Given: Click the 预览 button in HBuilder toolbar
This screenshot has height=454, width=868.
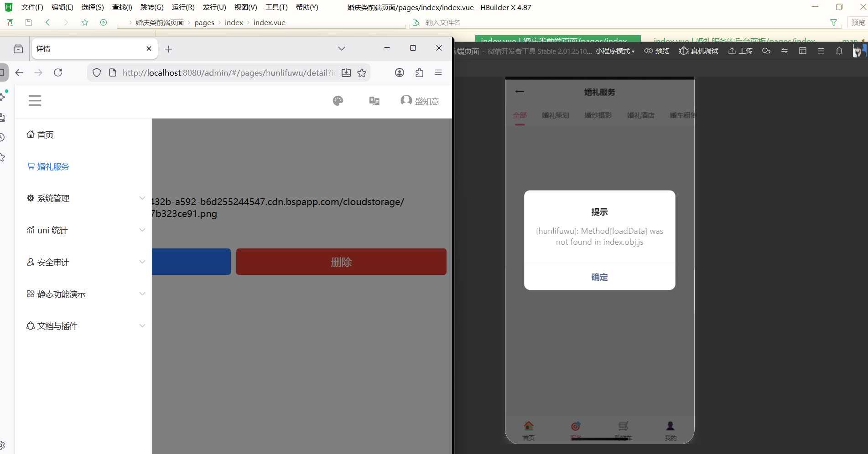Looking at the screenshot, I should [858, 22].
